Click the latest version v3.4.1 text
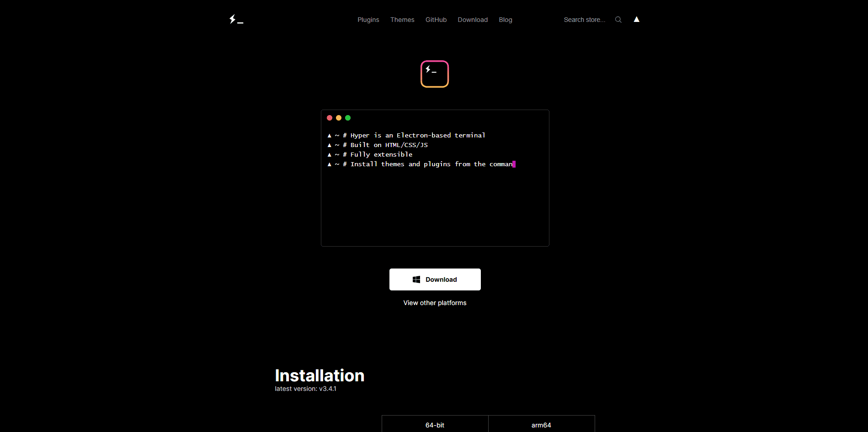868x432 pixels. point(305,389)
